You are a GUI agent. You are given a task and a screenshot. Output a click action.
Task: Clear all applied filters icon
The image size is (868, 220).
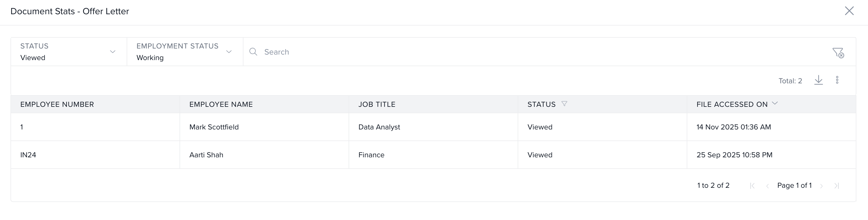point(838,53)
